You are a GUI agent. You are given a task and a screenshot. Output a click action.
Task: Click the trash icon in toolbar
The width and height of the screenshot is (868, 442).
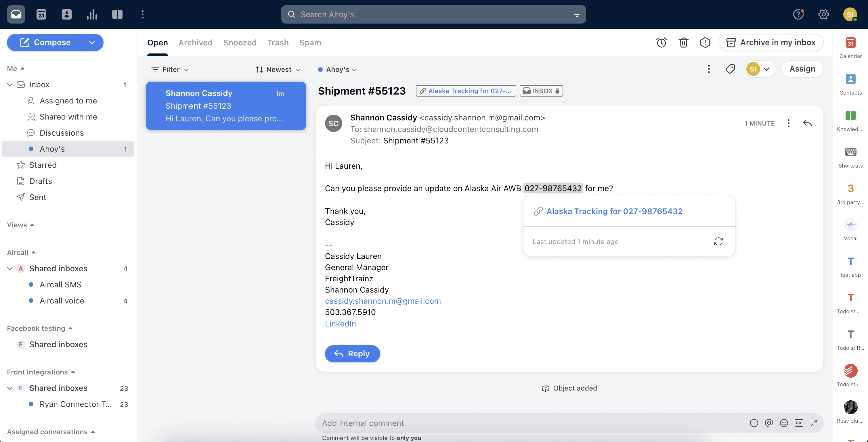click(683, 43)
